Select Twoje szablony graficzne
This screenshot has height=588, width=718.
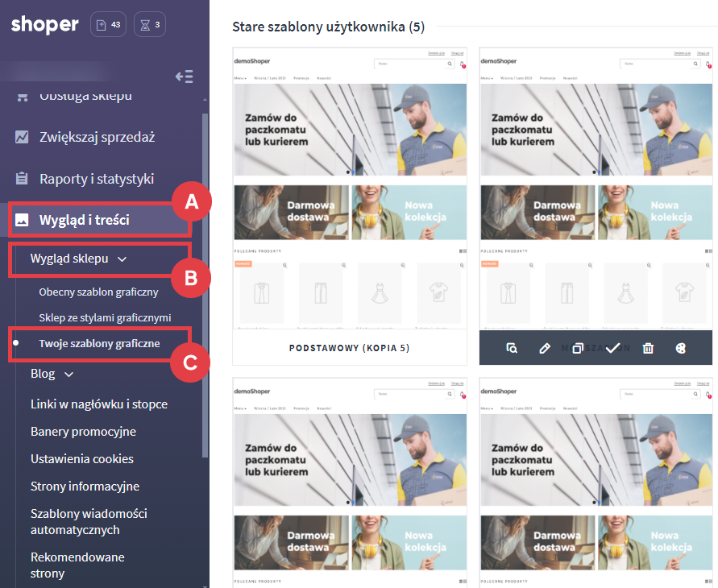(99, 343)
